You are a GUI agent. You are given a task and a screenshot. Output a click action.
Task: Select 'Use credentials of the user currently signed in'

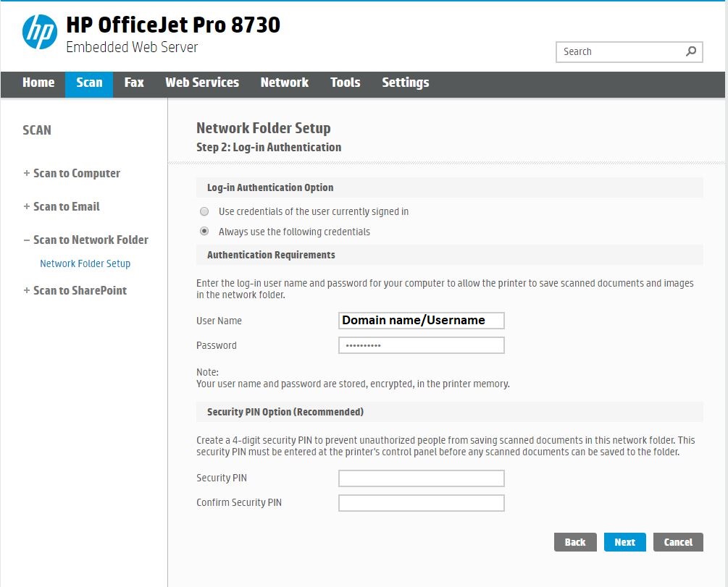(204, 212)
